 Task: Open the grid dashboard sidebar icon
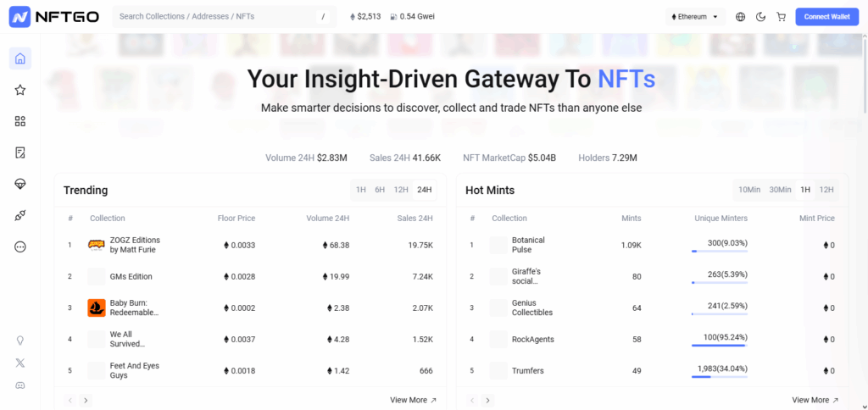20,121
